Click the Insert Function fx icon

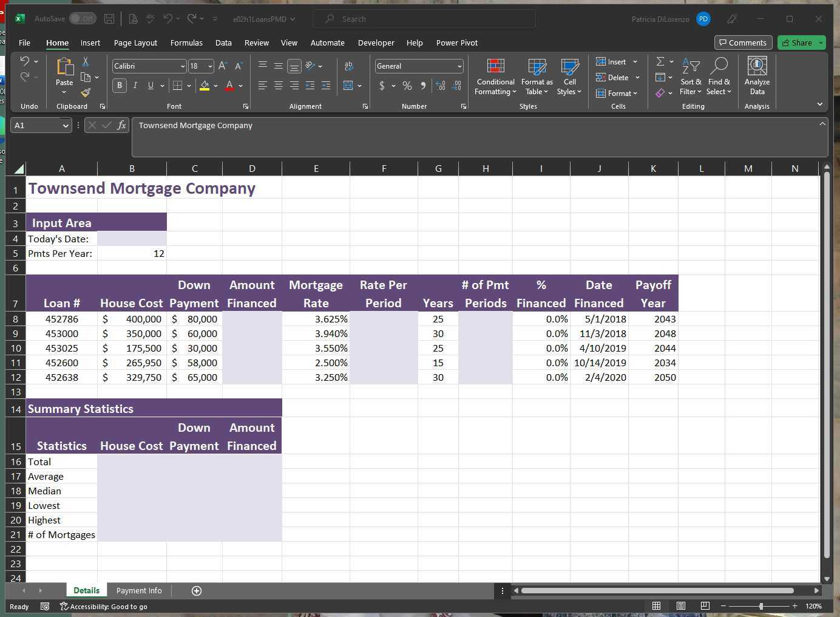pos(121,125)
